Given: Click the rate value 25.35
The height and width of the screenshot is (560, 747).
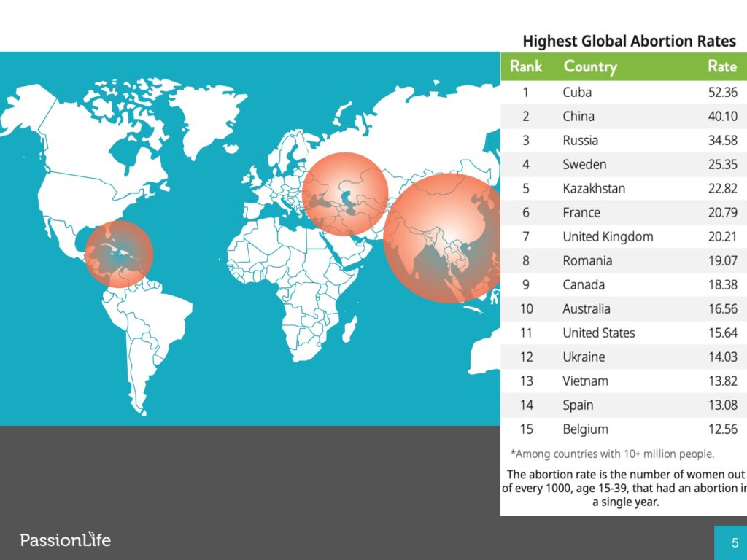Looking at the screenshot, I should coord(723,164).
